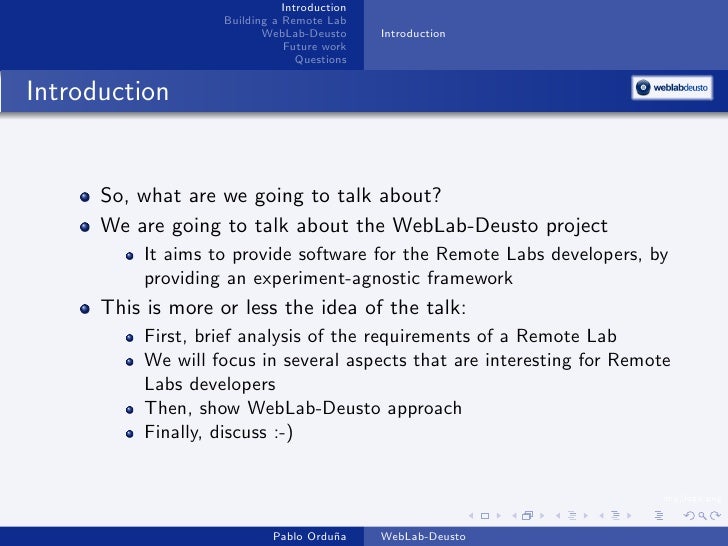This screenshot has height=546, width=728.
Task: Click the presentation outline icon before the undo arrow
Action: coord(659,515)
